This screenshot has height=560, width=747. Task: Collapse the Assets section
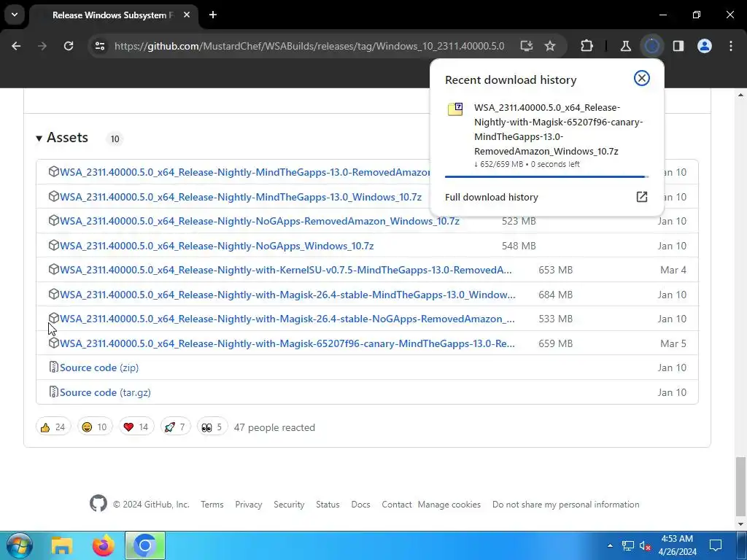(x=62, y=138)
